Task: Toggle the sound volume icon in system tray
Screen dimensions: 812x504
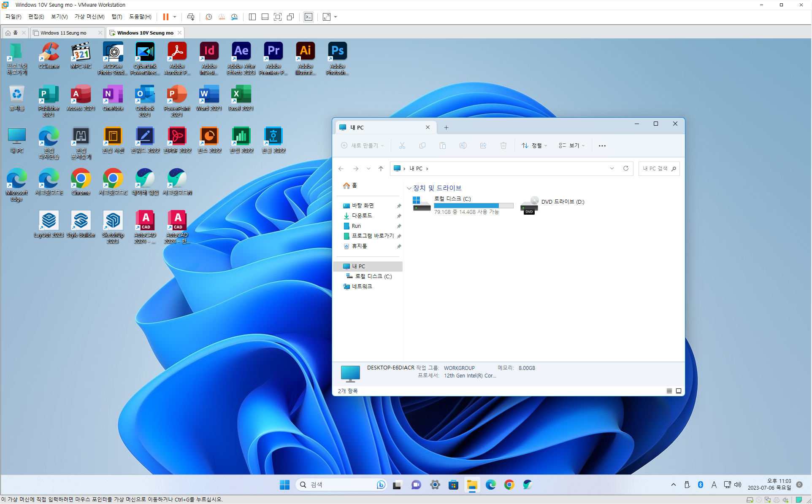Action: [738, 485]
